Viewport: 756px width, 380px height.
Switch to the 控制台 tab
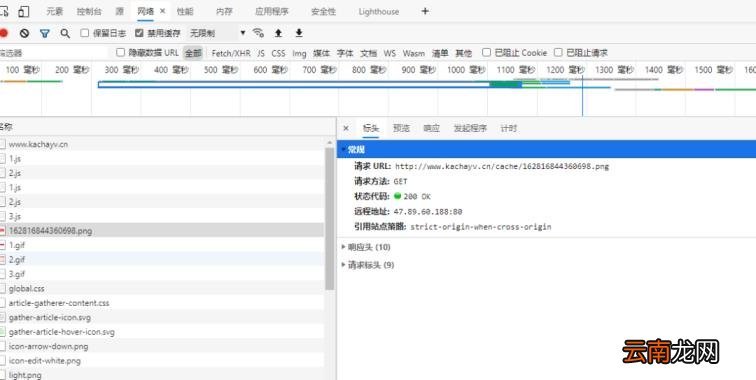pyautogui.click(x=89, y=12)
